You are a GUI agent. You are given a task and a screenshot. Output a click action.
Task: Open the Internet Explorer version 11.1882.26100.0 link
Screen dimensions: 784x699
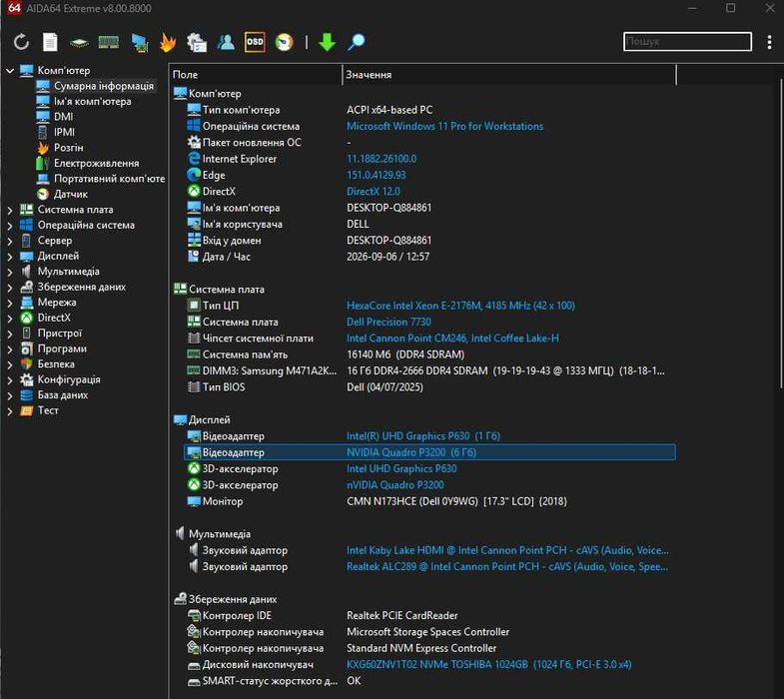point(382,159)
